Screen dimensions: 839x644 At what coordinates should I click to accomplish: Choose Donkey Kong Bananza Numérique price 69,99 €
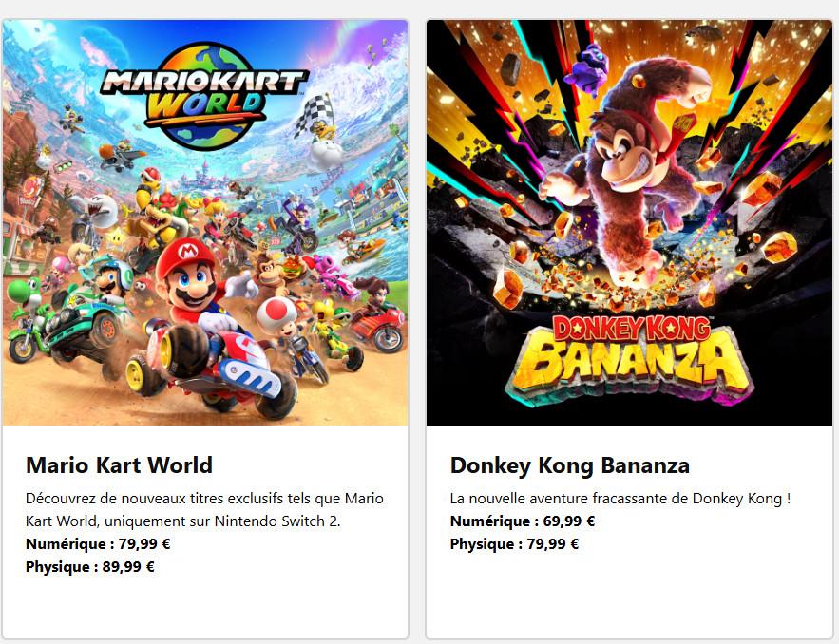(x=522, y=521)
